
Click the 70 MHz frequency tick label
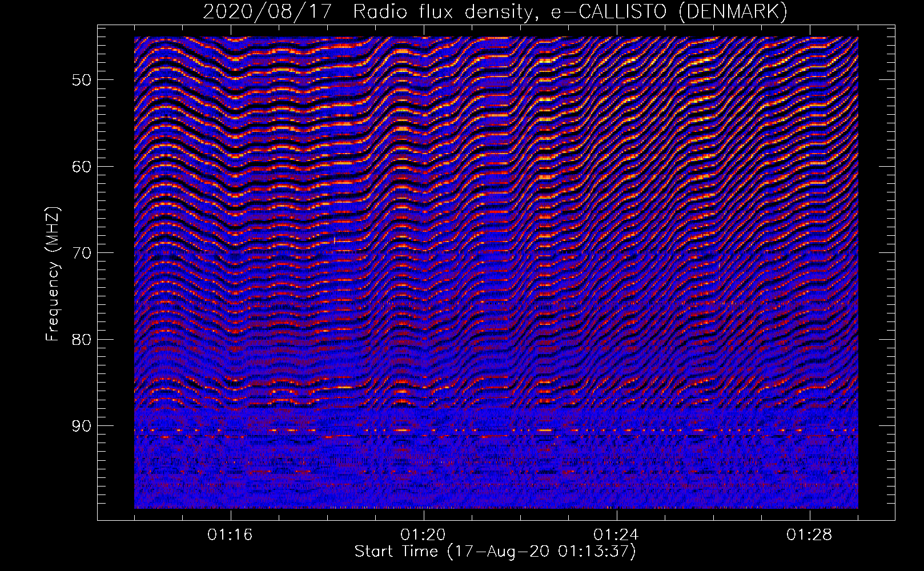click(x=82, y=253)
